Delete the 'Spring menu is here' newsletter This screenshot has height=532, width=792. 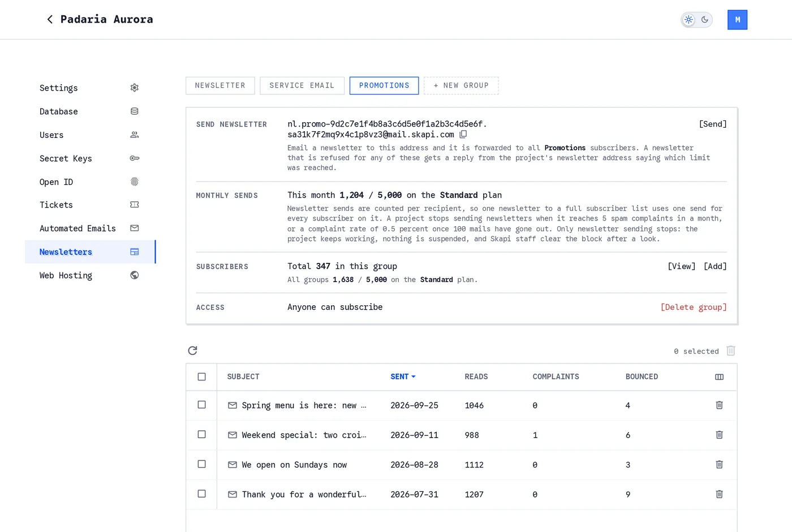point(719,405)
